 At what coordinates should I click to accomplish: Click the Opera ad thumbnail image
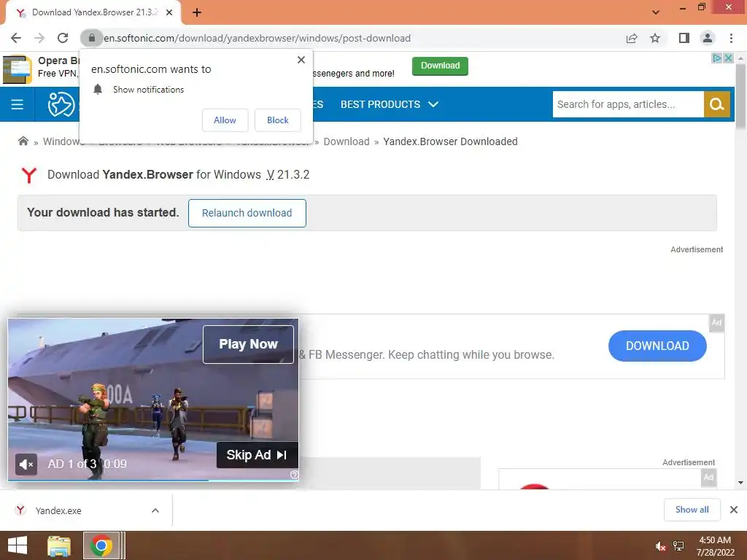point(18,69)
